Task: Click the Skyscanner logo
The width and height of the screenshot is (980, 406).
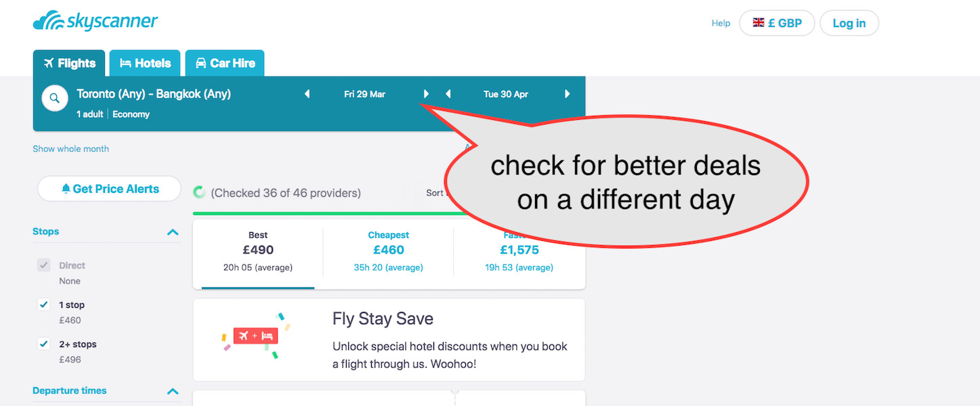Action: [x=95, y=21]
